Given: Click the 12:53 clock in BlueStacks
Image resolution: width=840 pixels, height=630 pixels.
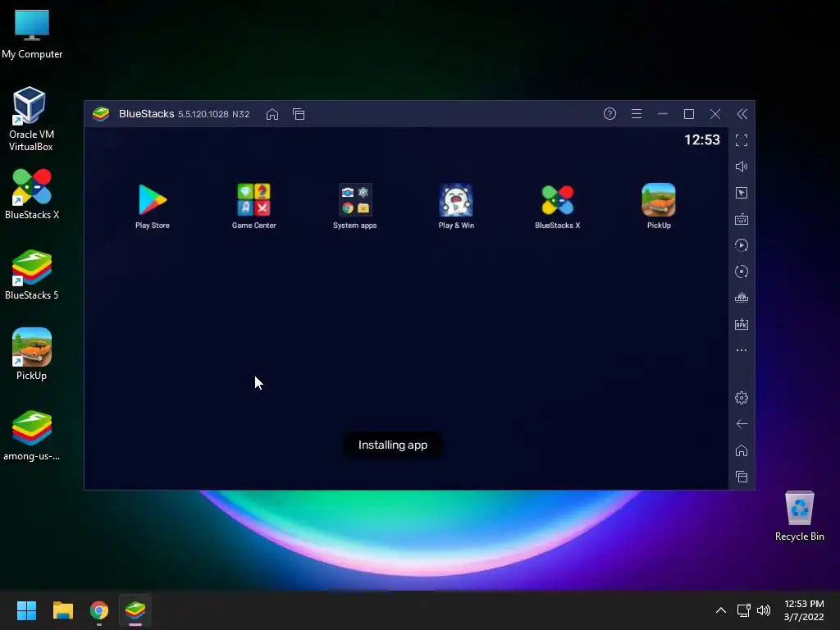Looking at the screenshot, I should click(x=702, y=139).
